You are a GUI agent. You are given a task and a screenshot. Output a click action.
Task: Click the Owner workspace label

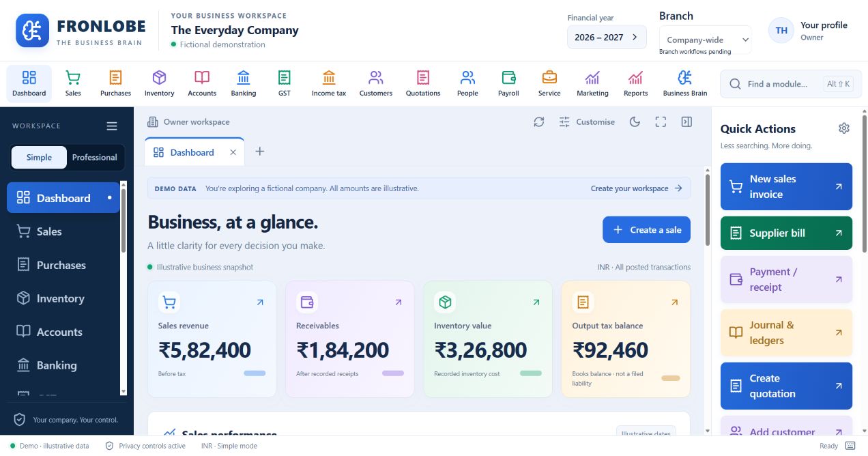[188, 122]
